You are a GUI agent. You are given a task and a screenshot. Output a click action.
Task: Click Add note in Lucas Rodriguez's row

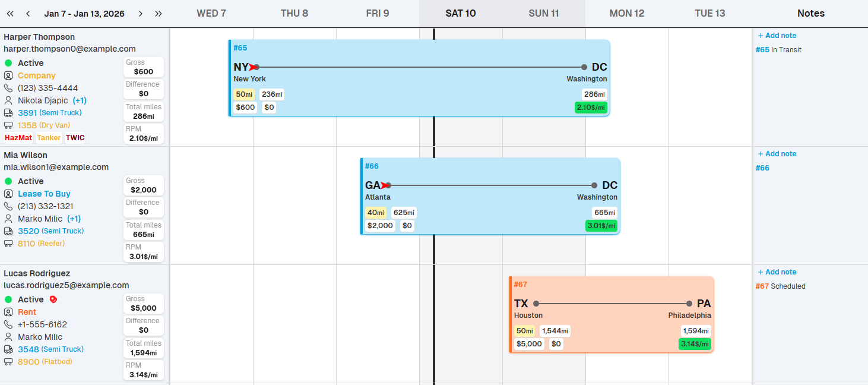[777, 272]
